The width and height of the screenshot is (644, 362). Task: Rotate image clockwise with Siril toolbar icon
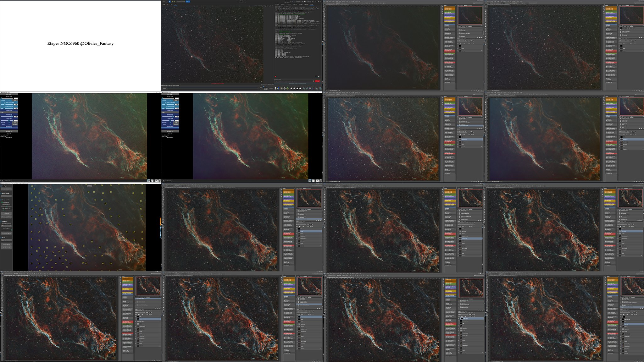point(307,88)
